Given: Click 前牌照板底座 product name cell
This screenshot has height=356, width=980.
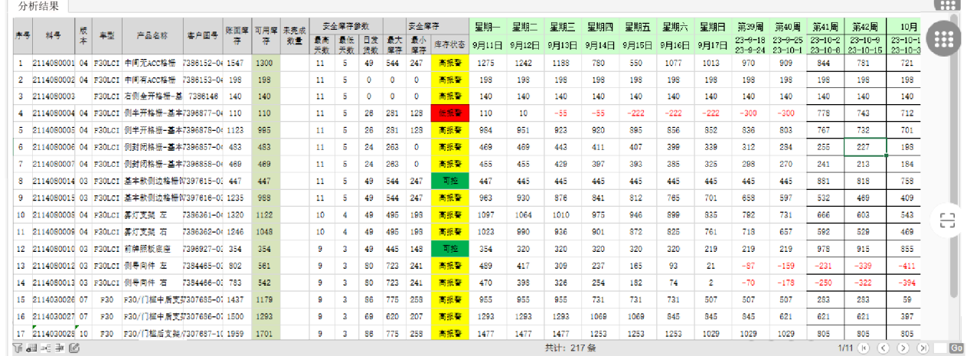Looking at the screenshot, I should [x=152, y=249].
